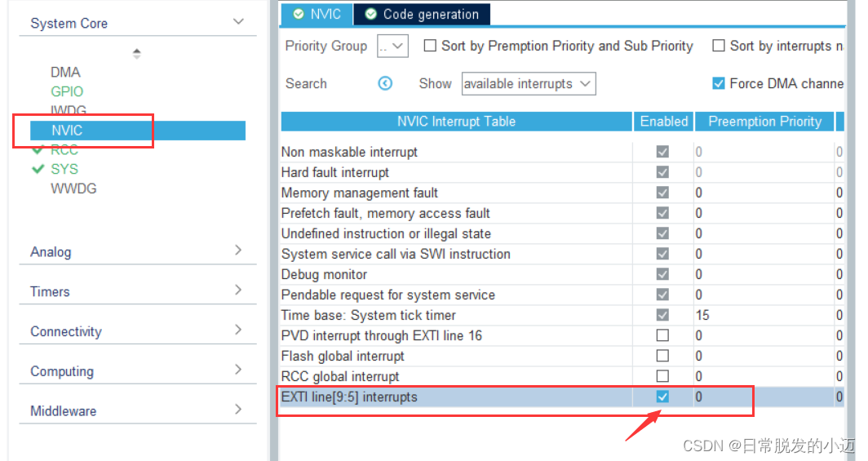Expand the Timers category
This screenshot has height=461, width=868.
(x=138, y=291)
